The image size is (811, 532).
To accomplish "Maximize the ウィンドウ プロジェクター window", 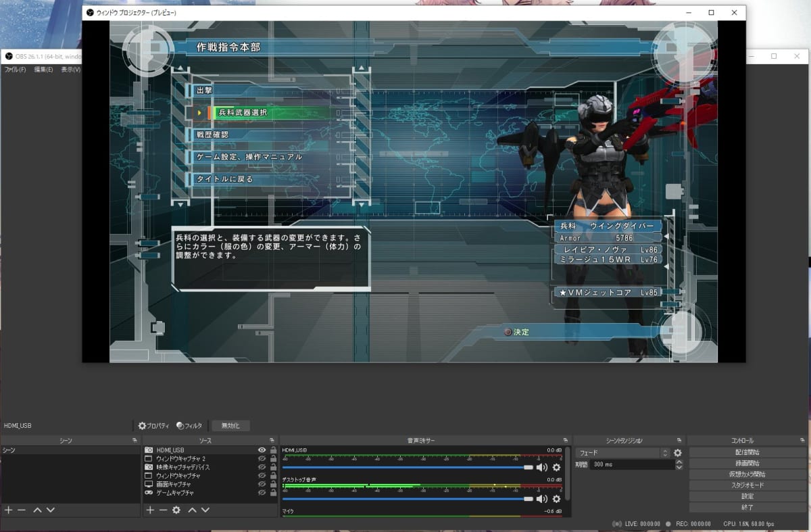I will pos(711,12).
